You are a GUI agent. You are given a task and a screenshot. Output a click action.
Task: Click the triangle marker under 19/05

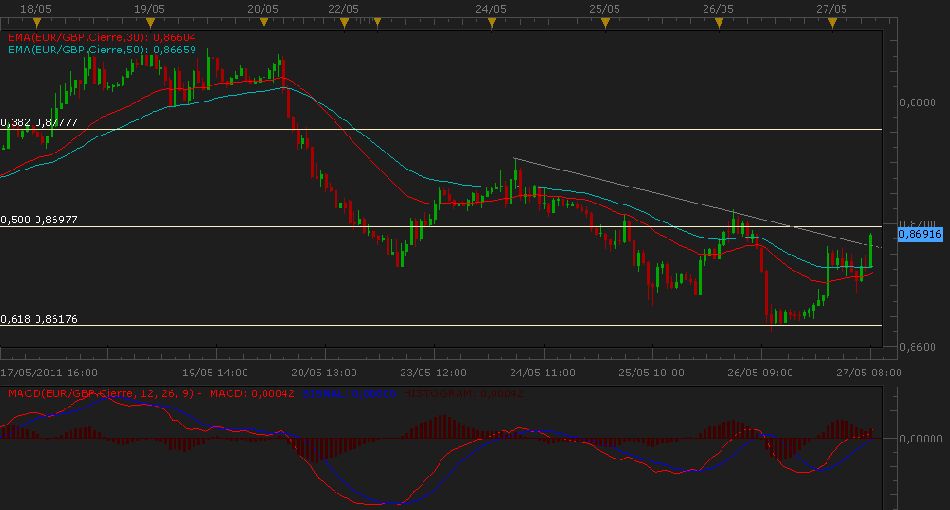point(149,22)
